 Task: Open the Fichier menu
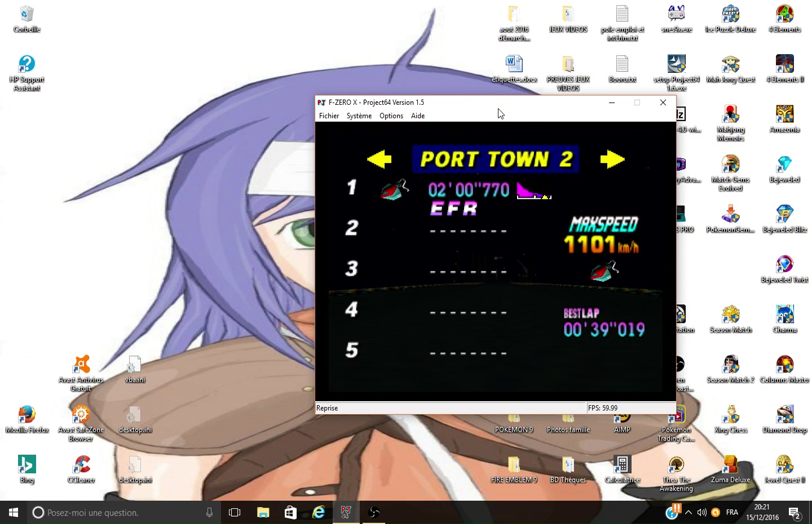(x=329, y=116)
